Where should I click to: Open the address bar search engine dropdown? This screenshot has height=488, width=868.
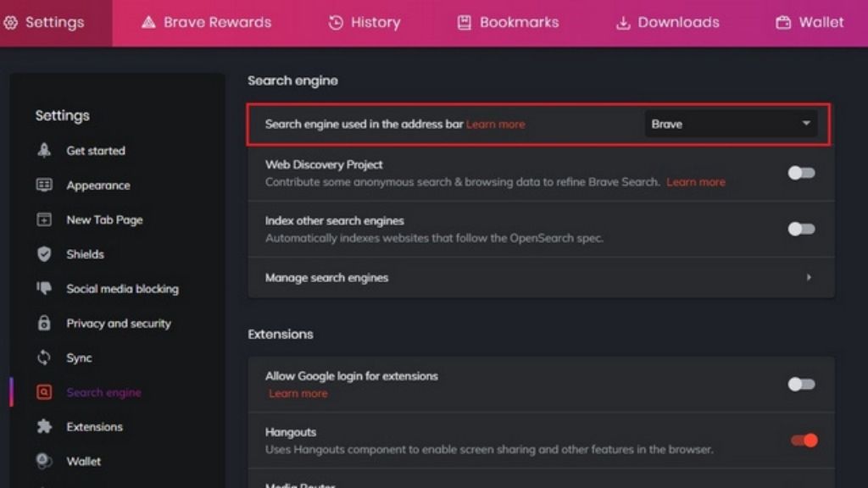coord(731,124)
